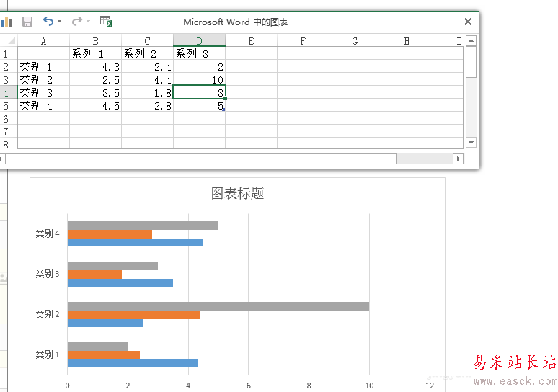Click cell containing 系列 1
This screenshot has width=558, height=392.
click(95, 54)
